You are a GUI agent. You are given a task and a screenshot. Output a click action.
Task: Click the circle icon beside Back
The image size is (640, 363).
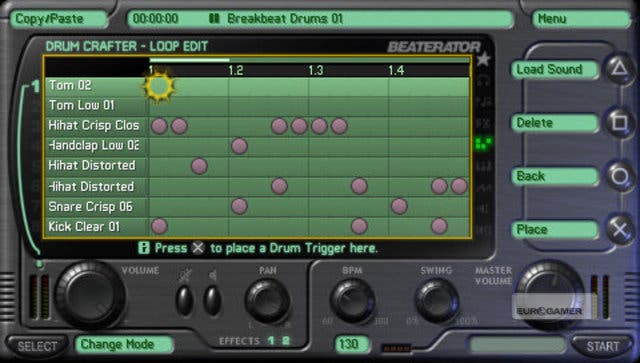tap(620, 176)
